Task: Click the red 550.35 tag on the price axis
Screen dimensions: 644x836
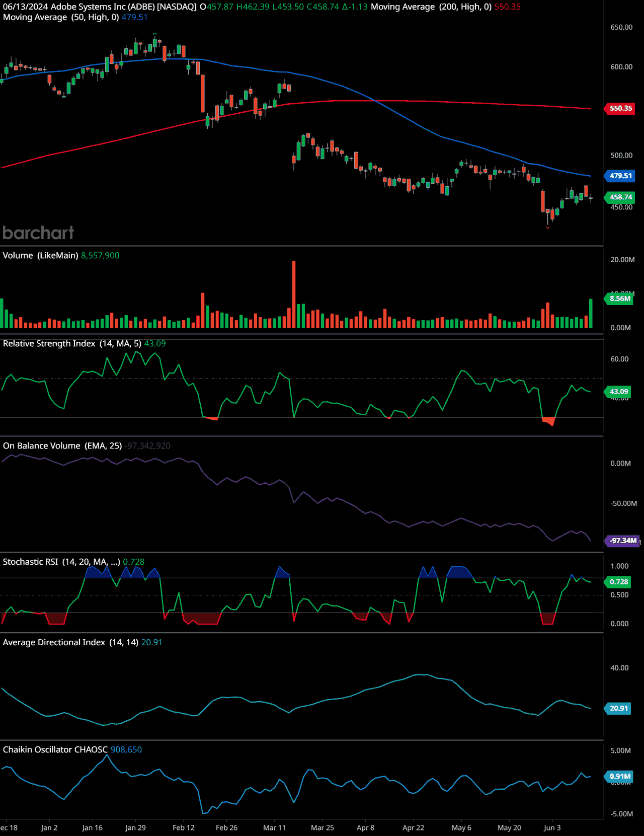Action: [x=620, y=108]
